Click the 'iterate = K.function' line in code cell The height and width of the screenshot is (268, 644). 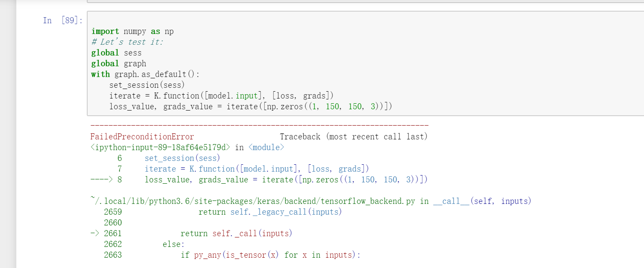coord(221,96)
